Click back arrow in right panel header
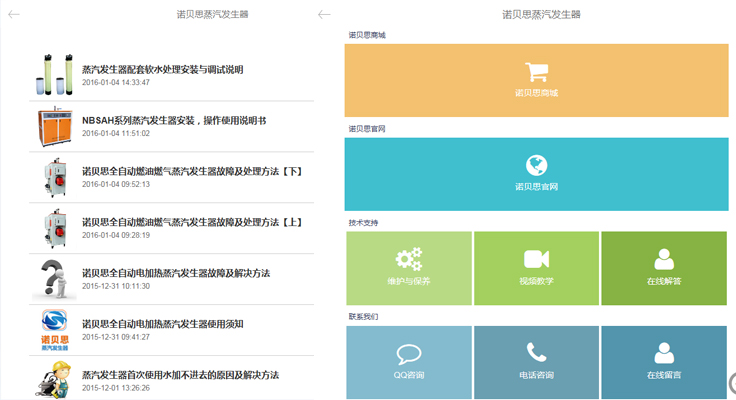 tap(324, 14)
